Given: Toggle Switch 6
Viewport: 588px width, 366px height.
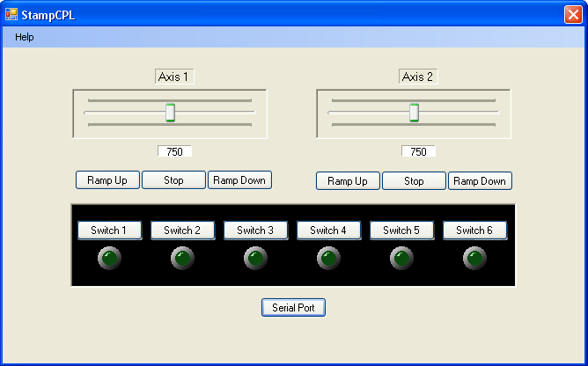Looking at the screenshot, I should click(x=474, y=231).
